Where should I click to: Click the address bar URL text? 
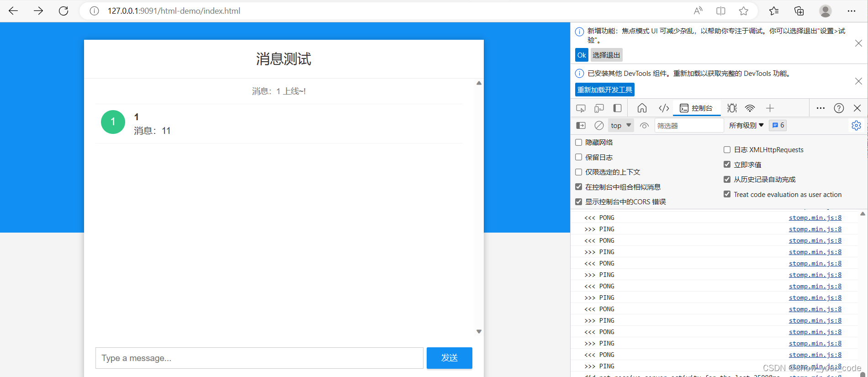pyautogui.click(x=174, y=11)
